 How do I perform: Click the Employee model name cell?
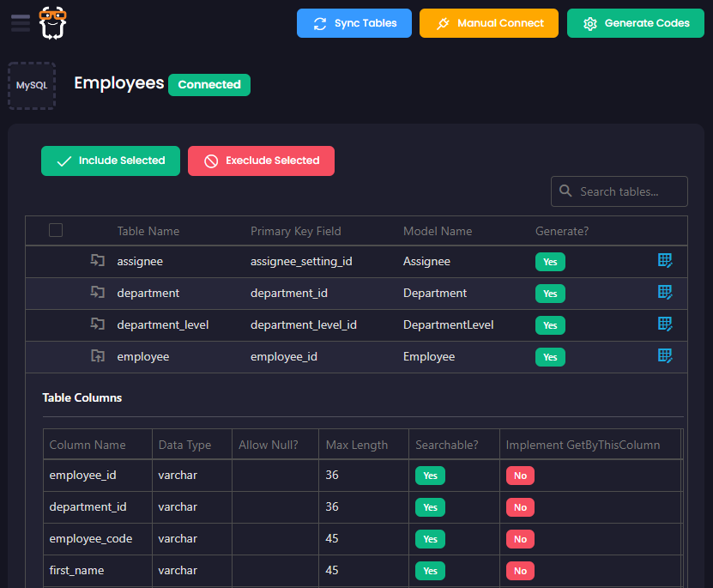pyautogui.click(x=429, y=356)
